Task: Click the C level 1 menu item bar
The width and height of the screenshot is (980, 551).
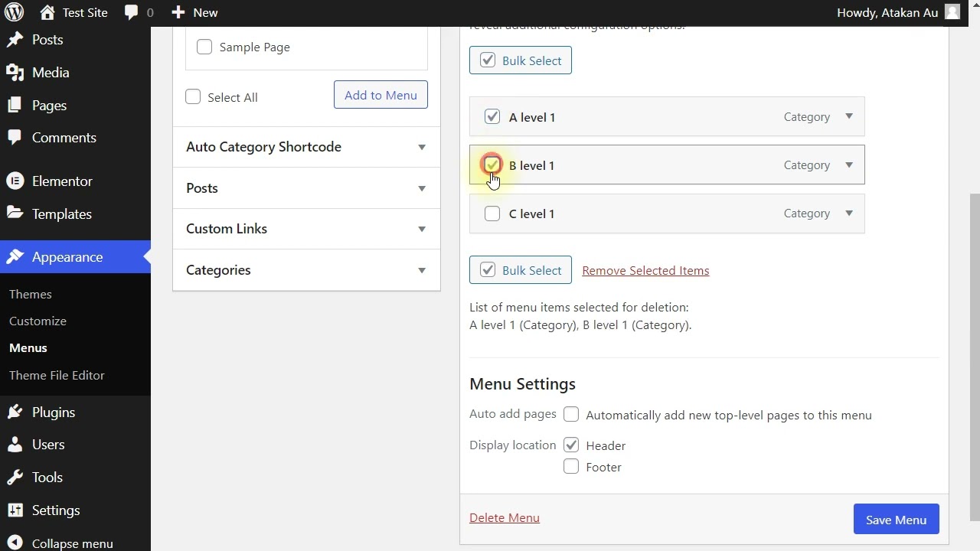Action: [667, 214]
